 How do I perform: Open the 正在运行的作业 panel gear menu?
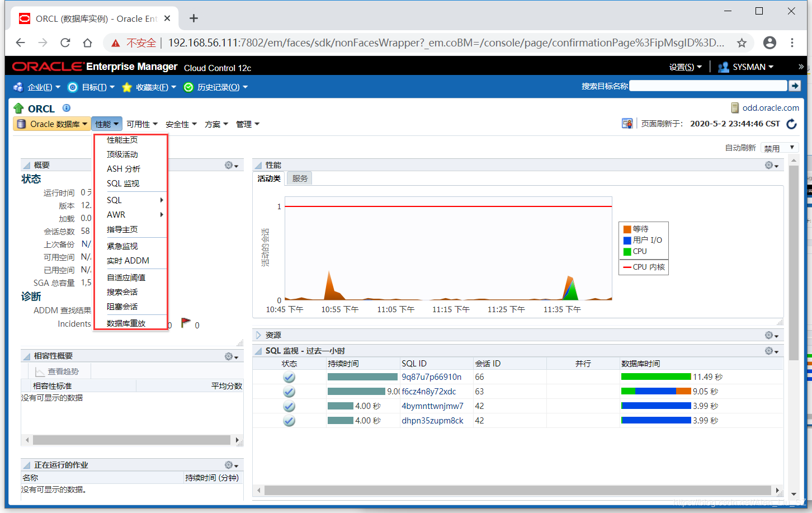(x=232, y=465)
